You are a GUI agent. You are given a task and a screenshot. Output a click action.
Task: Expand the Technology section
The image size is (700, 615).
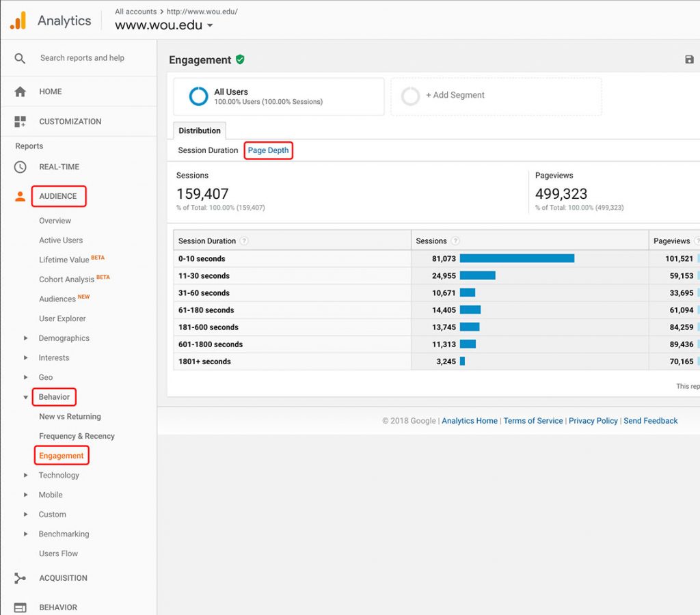pyautogui.click(x=25, y=476)
